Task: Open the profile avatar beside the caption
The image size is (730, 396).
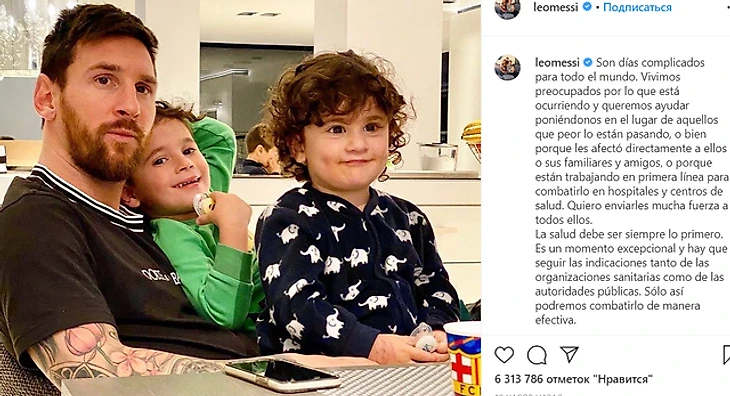Action: pyautogui.click(x=507, y=67)
